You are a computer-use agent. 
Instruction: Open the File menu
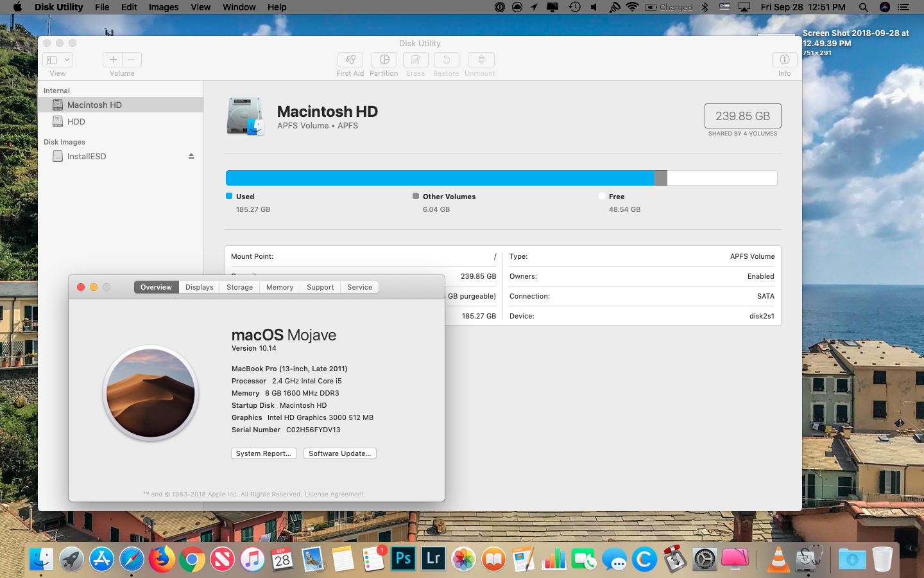click(x=102, y=7)
